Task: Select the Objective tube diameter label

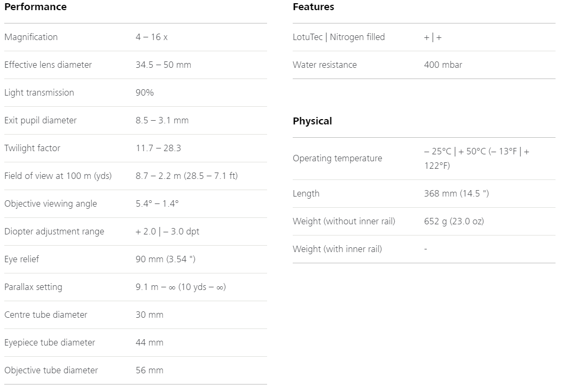Action: 51,371
